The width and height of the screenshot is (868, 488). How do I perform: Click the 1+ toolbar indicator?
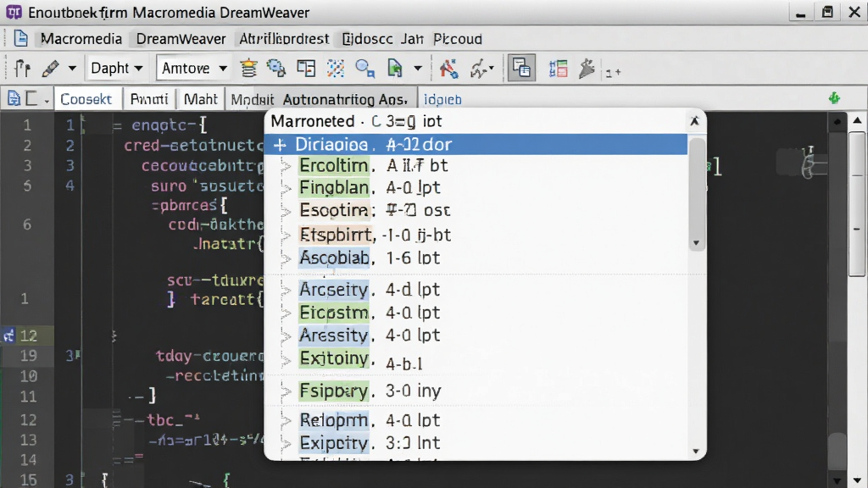click(x=613, y=73)
